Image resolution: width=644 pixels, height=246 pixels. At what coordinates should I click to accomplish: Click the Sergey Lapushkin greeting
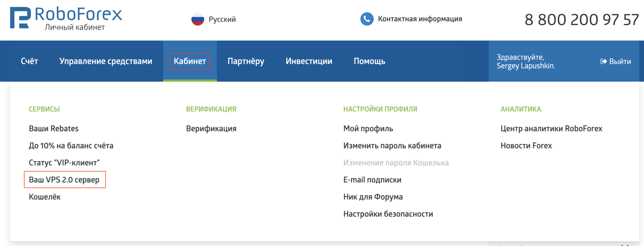click(x=526, y=61)
